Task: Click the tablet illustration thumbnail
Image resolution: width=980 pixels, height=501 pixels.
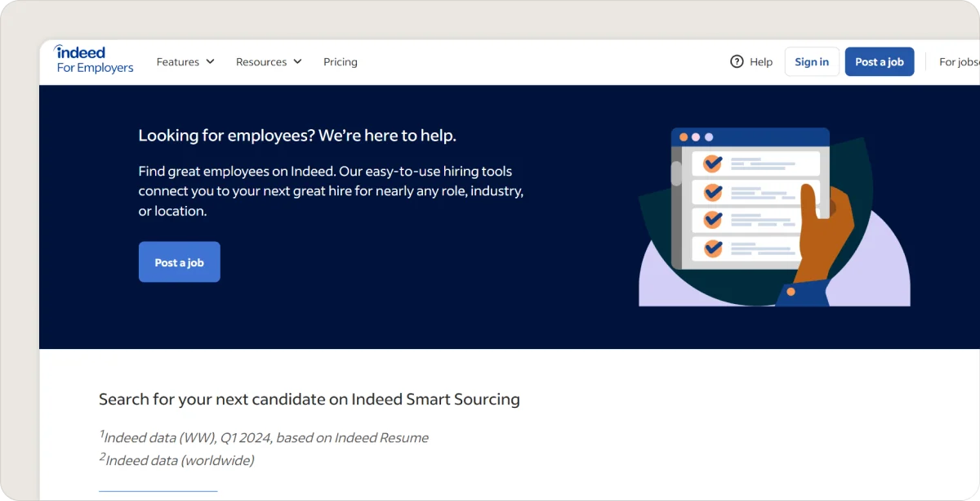Action: click(774, 215)
